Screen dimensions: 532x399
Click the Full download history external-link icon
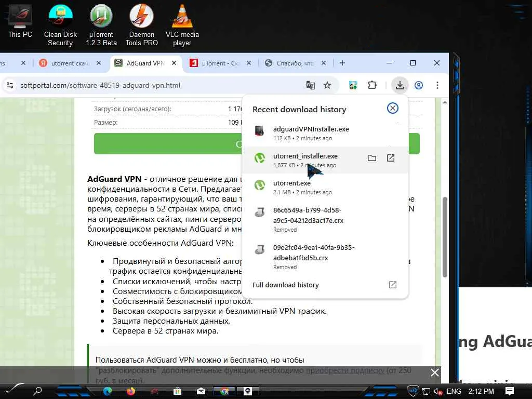tap(393, 285)
